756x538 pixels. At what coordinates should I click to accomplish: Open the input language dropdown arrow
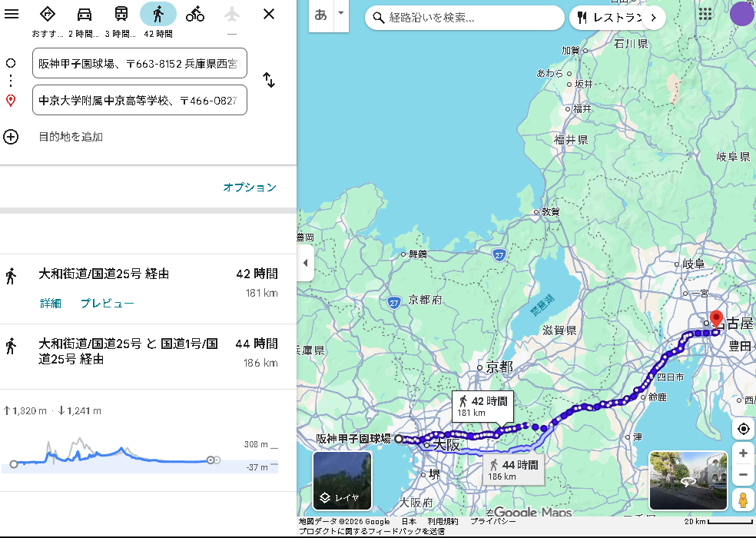pyautogui.click(x=341, y=14)
